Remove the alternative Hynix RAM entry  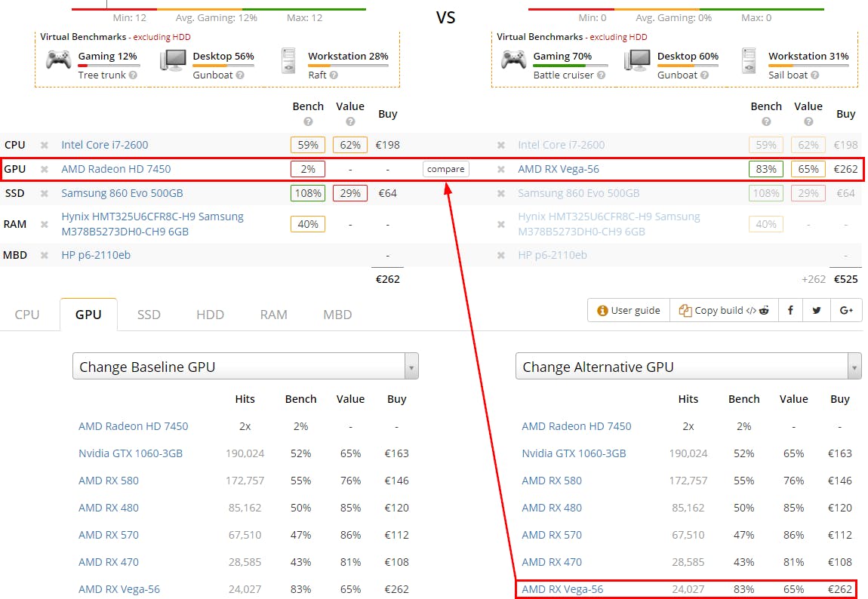[x=501, y=224]
